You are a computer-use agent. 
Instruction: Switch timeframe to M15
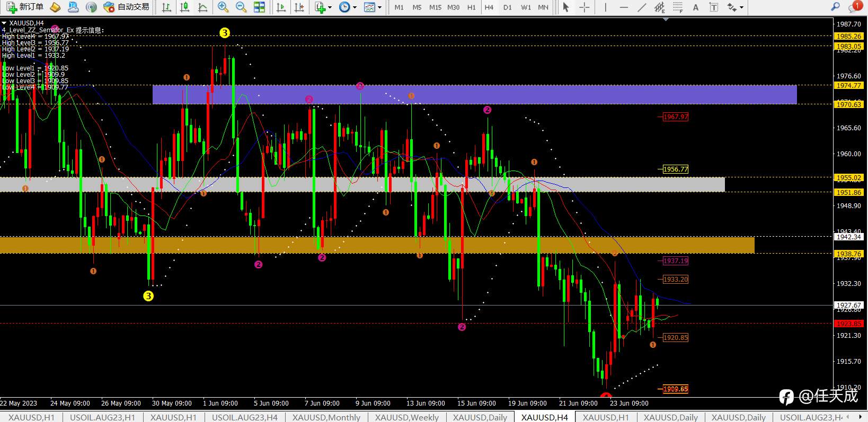435,7
